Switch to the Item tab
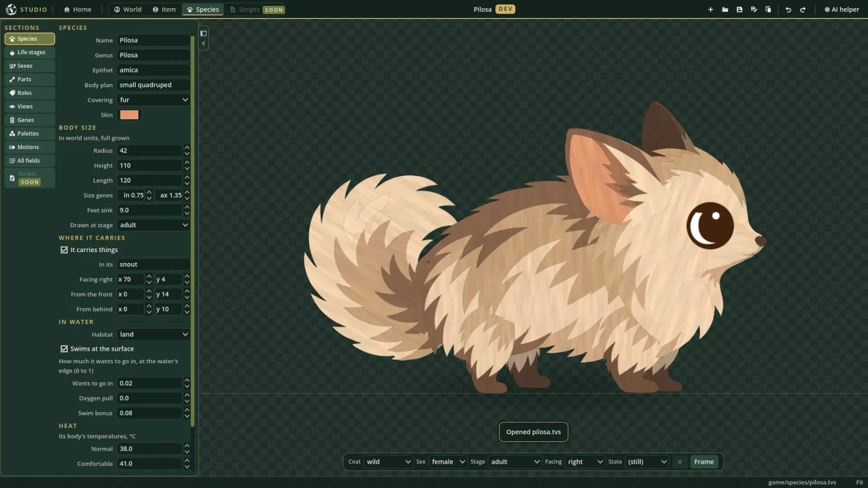Image resolution: width=868 pixels, height=488 pixels. click(164, 9)
